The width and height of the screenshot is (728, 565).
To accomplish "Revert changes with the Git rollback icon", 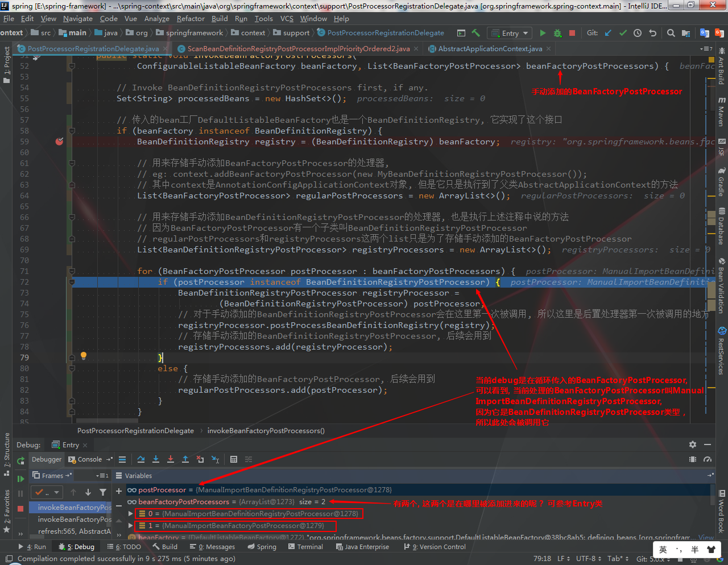I will [652, 33].
